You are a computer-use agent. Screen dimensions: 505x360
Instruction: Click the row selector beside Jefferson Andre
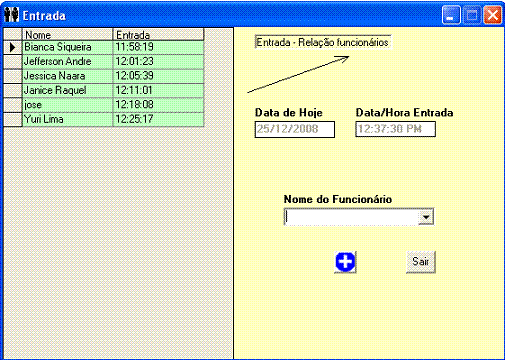[x=13, y=62]
